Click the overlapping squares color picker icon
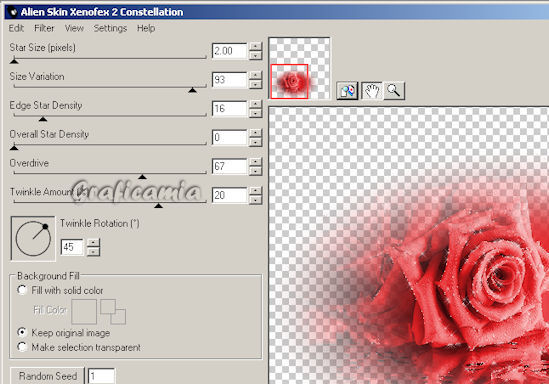549x384 pixels. [x=113, y=312]
